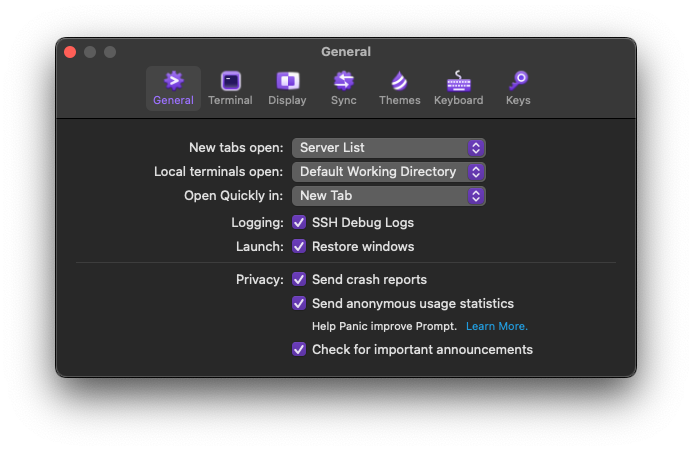Screen dimensions: 692x451
Task: Close the General preferences window
Action: [x=70, y=52]
